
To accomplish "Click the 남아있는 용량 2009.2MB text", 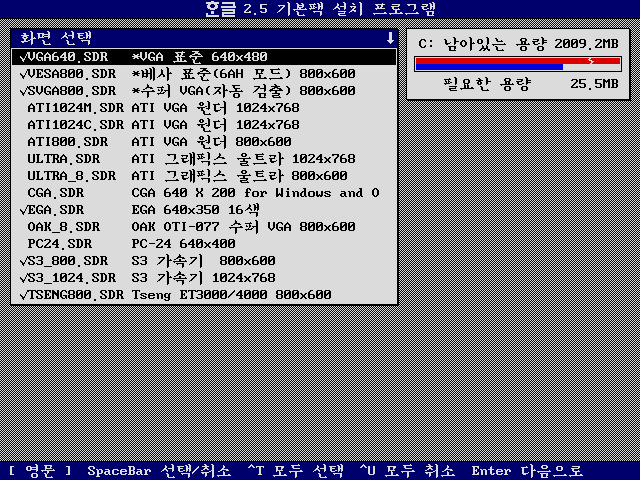I will [x=531, y=44].
